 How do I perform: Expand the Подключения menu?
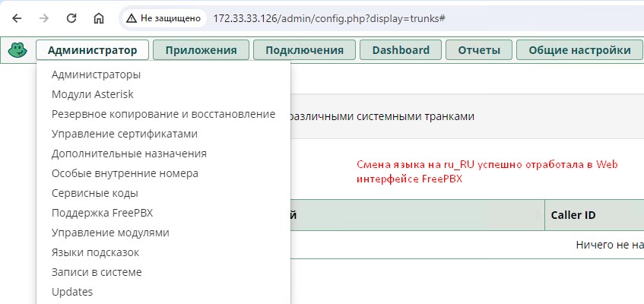pos(304,50)
